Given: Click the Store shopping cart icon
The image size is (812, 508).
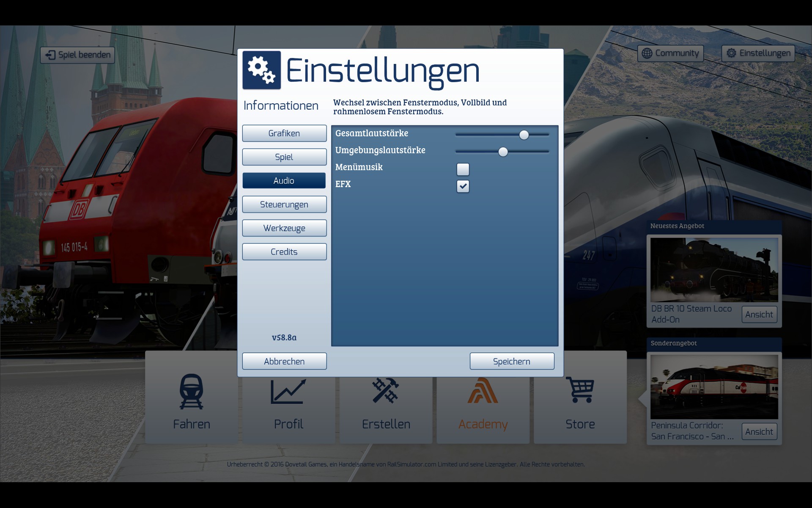Looking at the screenshot, I should point(580,389).
